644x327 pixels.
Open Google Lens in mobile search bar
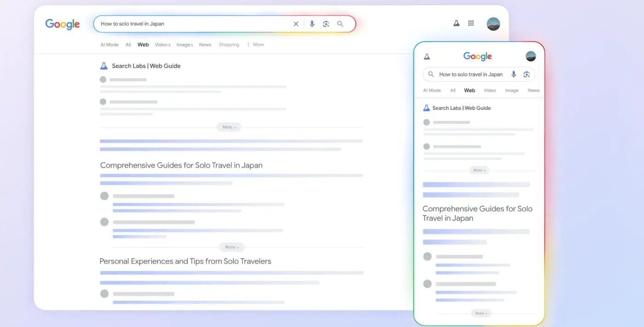coord(526,74)
